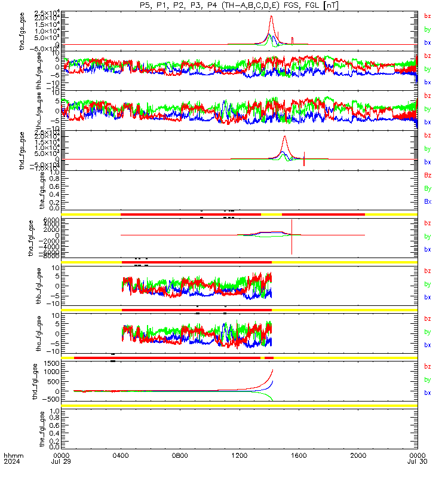Click the Jul 29 date label
The image size is (448, 478).
61,461
